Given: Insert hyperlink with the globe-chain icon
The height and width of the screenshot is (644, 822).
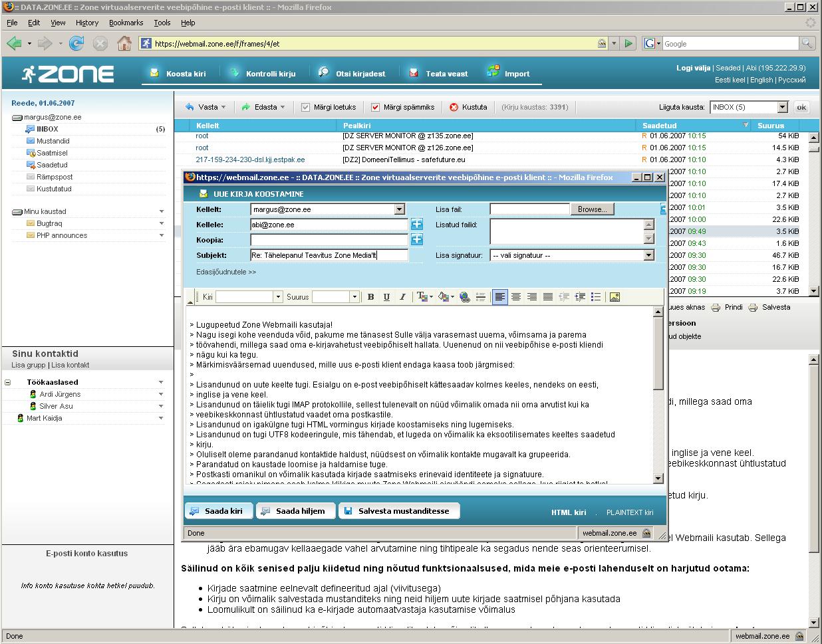Looking at the screenshot, I should pyautogui.click(x=465, y=297).
